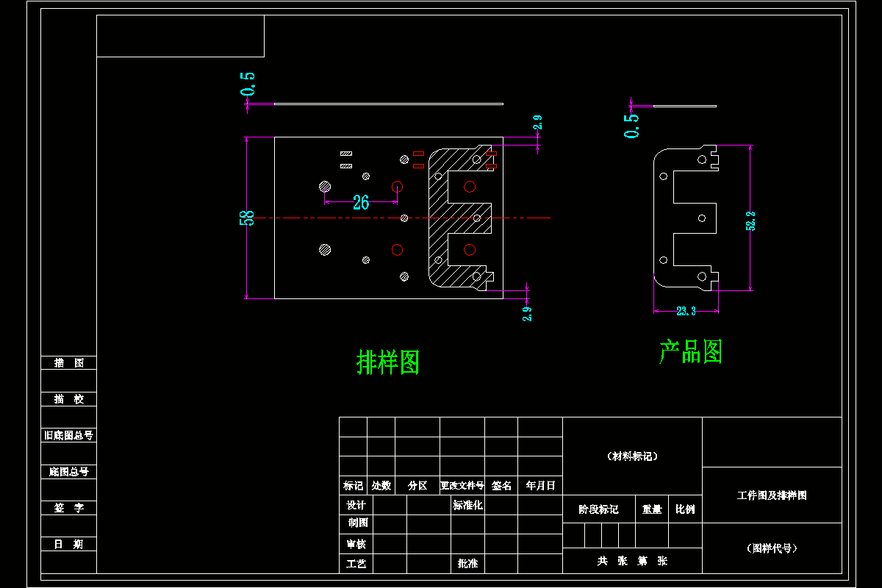Screen dimensions: 882x588
Task: Select the 排样图 (layout diagram) label
Action: pos(387,359)
